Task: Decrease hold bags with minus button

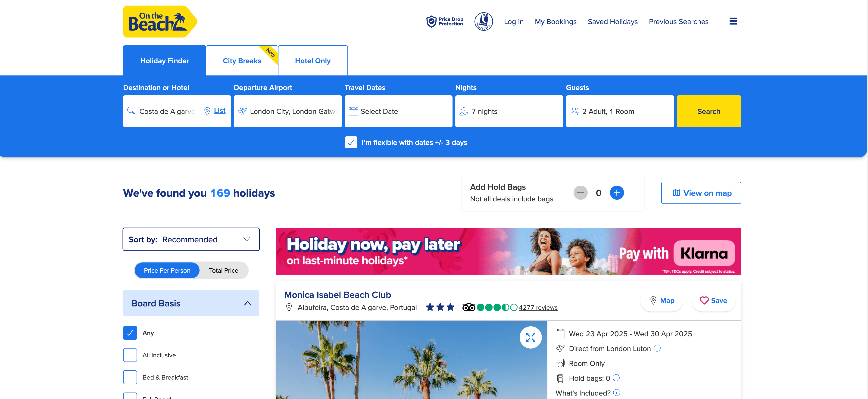Action: click(x=580, y=193)
